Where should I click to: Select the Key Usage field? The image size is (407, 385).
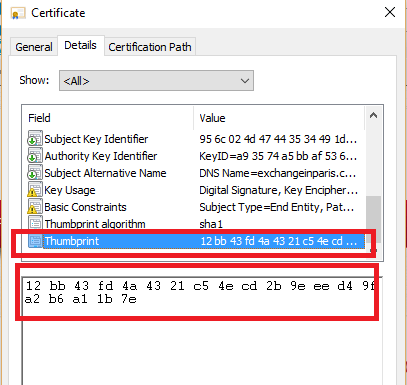pos(70,190)
